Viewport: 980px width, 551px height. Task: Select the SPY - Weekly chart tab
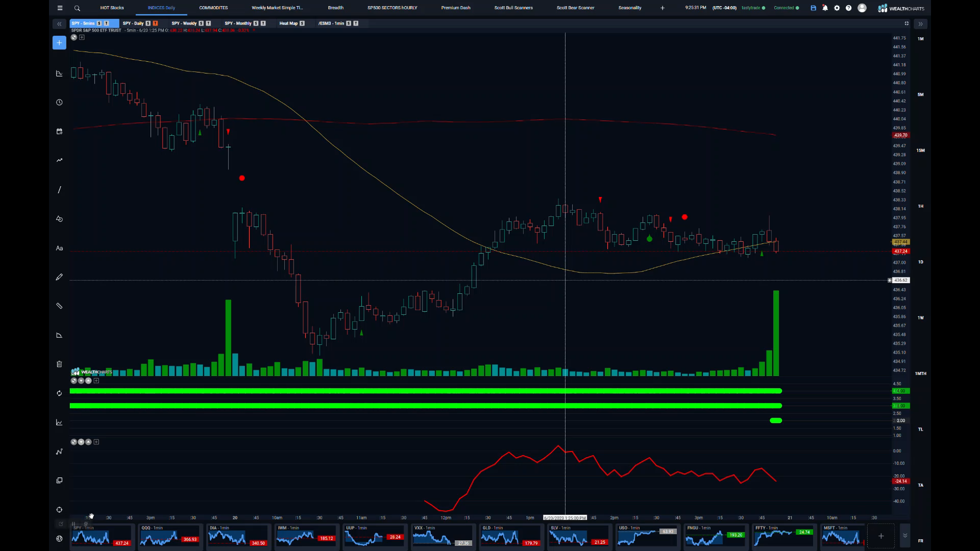[184, 23]
